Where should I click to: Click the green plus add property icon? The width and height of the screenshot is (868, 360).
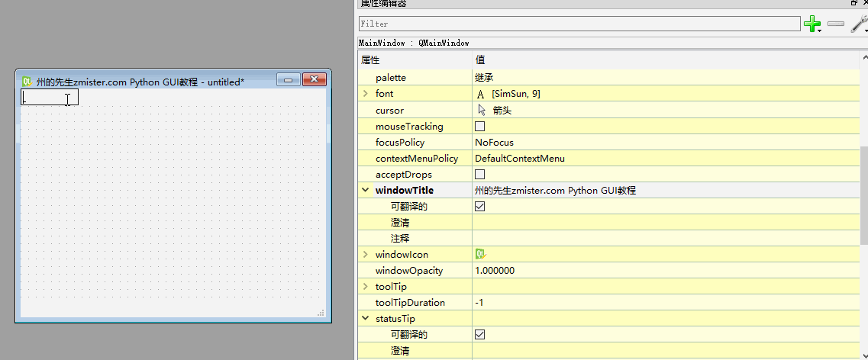812,23
